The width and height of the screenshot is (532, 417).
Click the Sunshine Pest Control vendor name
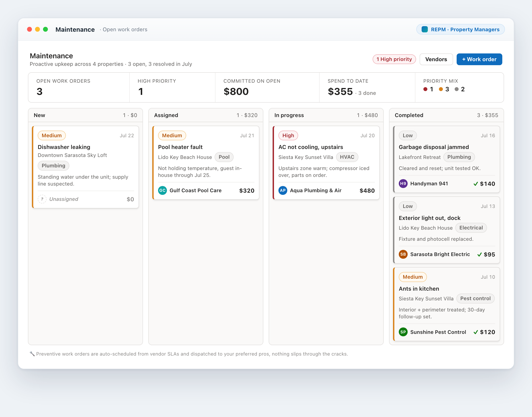tap(438, 332)
